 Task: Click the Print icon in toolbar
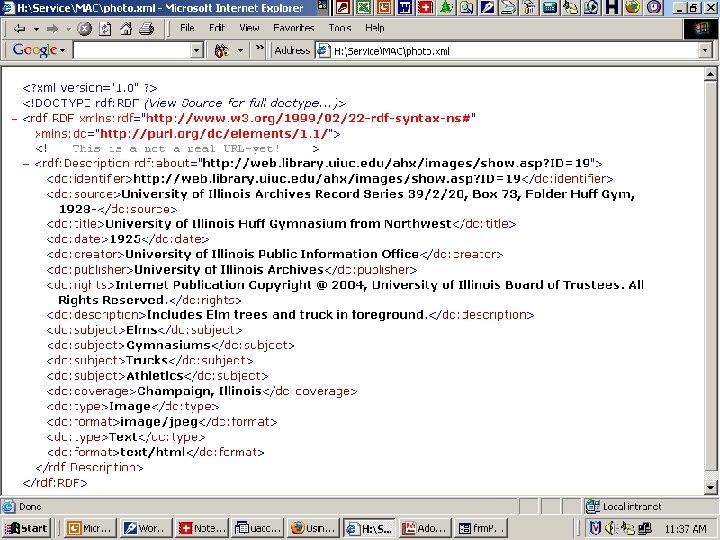146,29
